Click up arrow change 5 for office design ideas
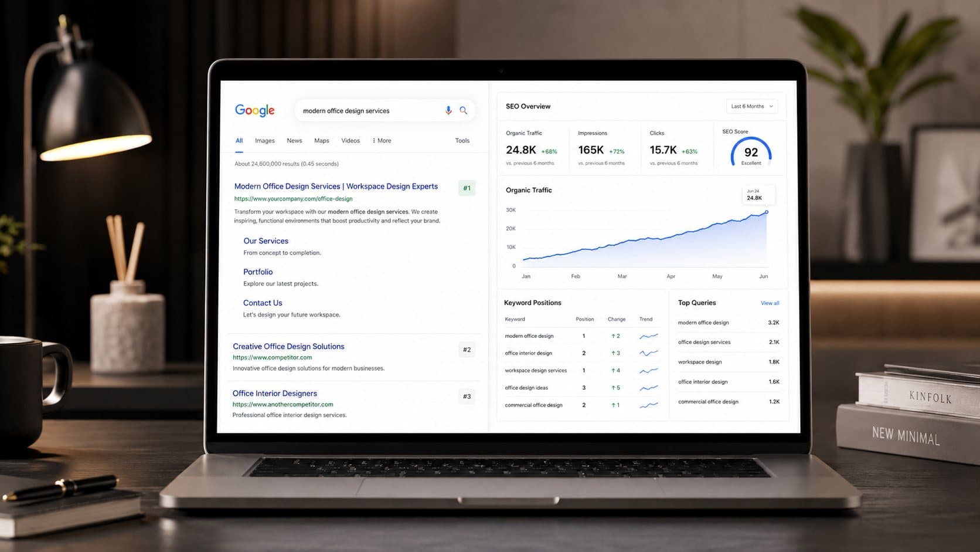The width and height of the screenshot is (980, 552). click(615, 388)
